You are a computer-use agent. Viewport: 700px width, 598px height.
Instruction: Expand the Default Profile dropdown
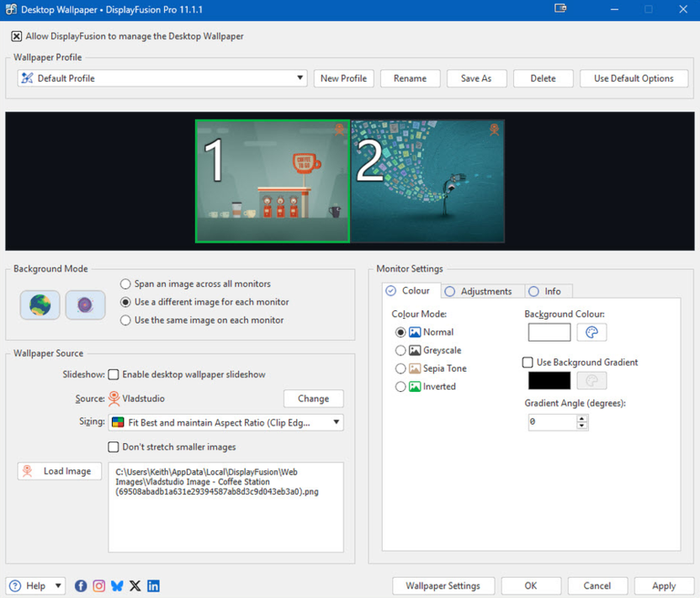pyautogui.click(x=300, y=78)
